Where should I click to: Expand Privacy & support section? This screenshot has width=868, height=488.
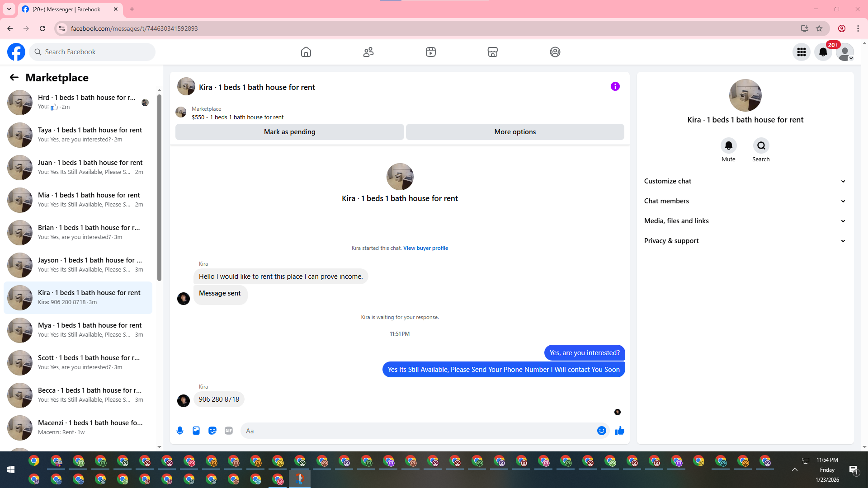(745, 241)
